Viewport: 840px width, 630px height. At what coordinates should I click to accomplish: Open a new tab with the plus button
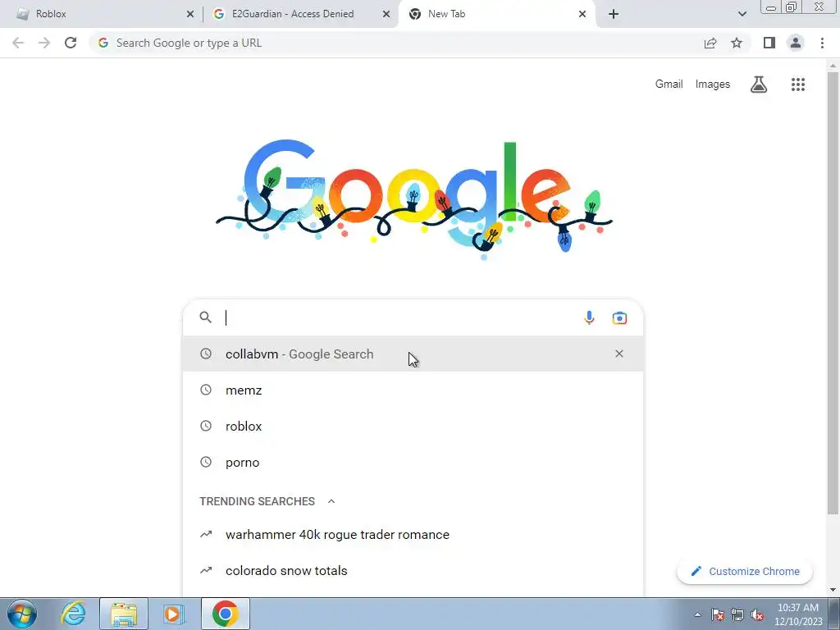(614, 14)
